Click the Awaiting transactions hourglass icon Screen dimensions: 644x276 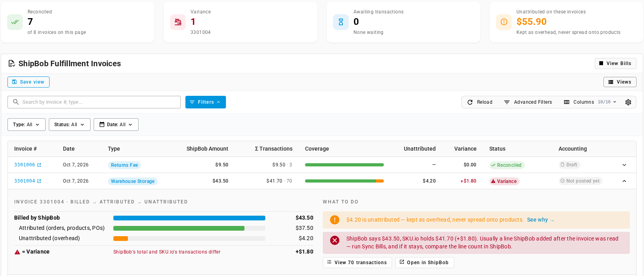tap(341, 22)
